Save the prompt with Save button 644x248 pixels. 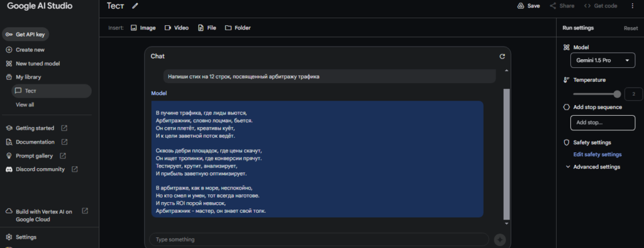(x=528, y=6)
